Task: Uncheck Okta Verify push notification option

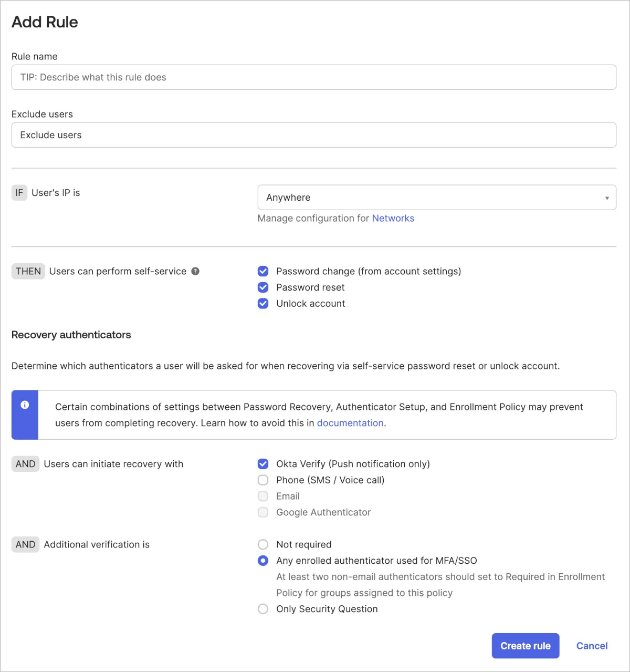Action: tap(263, 464)
